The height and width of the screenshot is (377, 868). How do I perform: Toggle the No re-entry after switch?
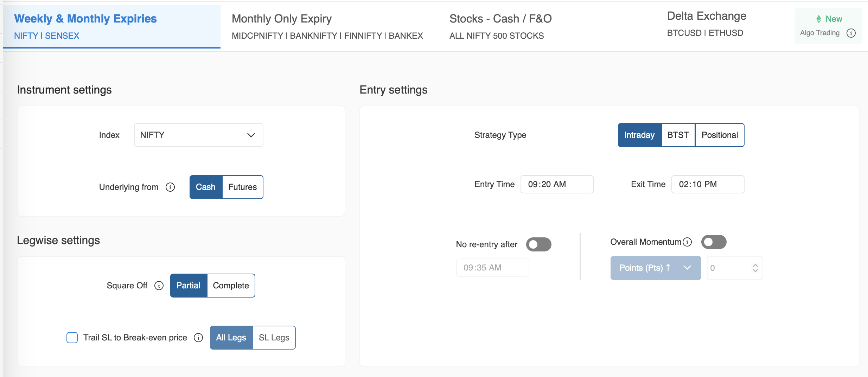[538, 244]
